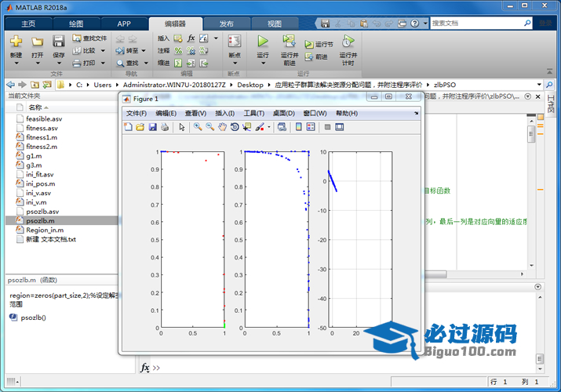Click the Breakpoints (断点) icon
The image size is (561, 392).
click(235, 41)
